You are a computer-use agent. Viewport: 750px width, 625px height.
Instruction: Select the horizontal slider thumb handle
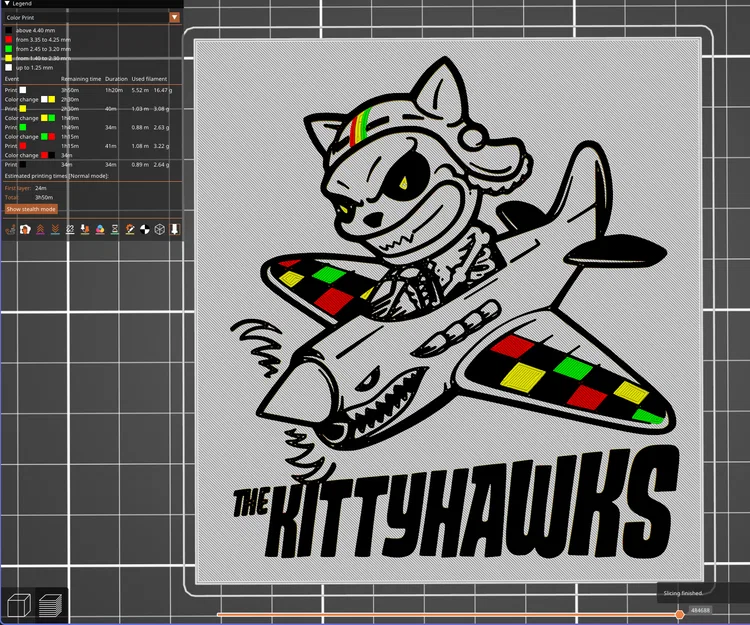(x=680, y=614)
